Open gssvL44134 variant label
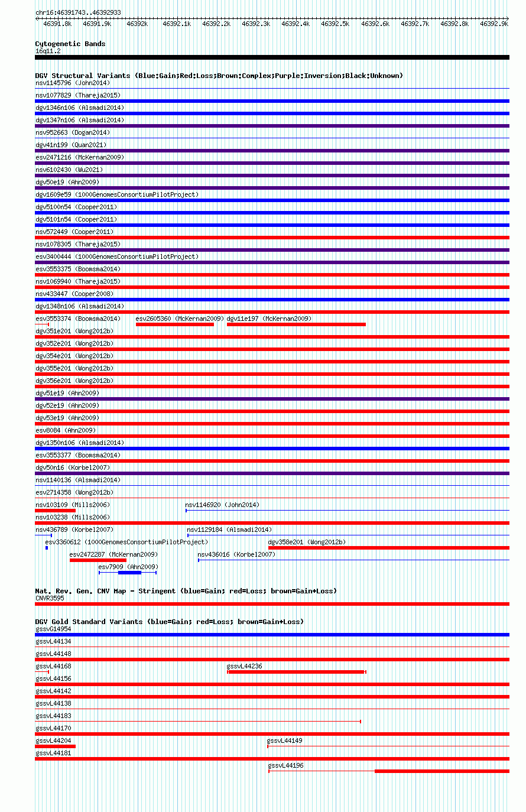The height and width of the screenshot is (812, 526). (53, 641)
